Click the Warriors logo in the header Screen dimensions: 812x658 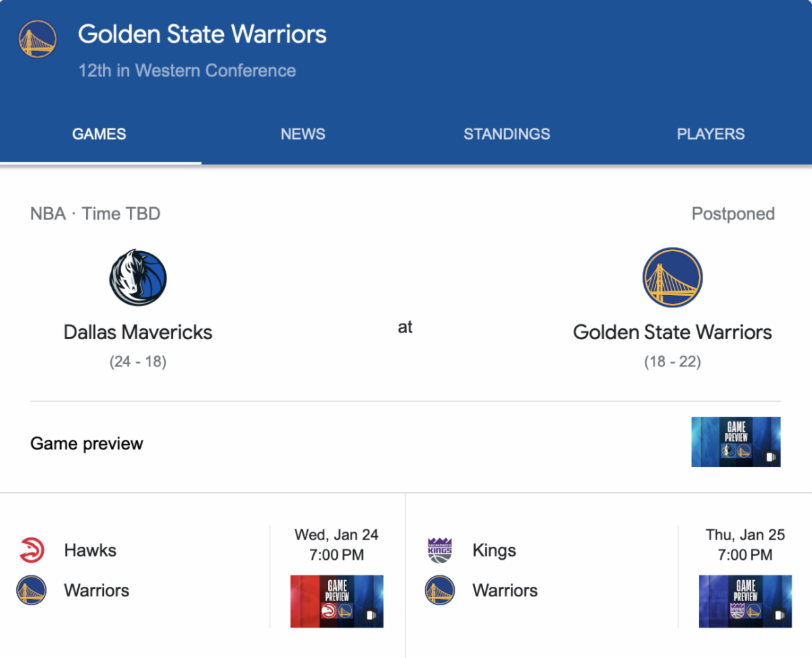click(37, 39)
